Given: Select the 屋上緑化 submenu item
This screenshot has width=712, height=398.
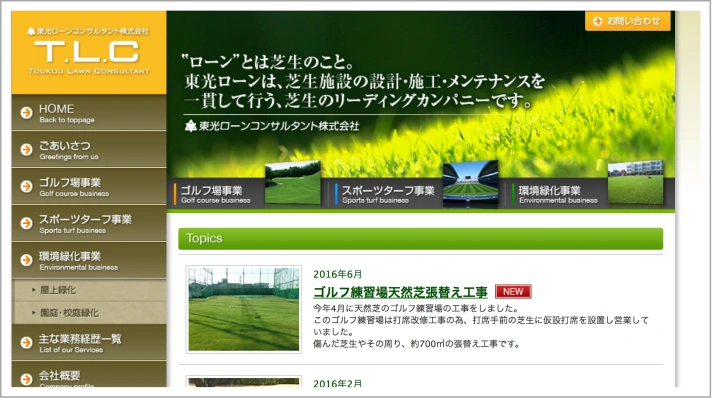Looking at the screenshot, I should click(90, 290).
